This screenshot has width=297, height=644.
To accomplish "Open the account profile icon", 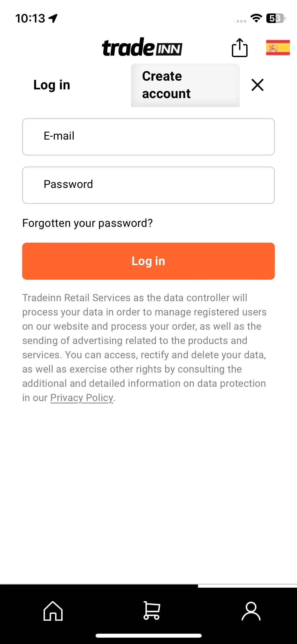I will point(251,611).
